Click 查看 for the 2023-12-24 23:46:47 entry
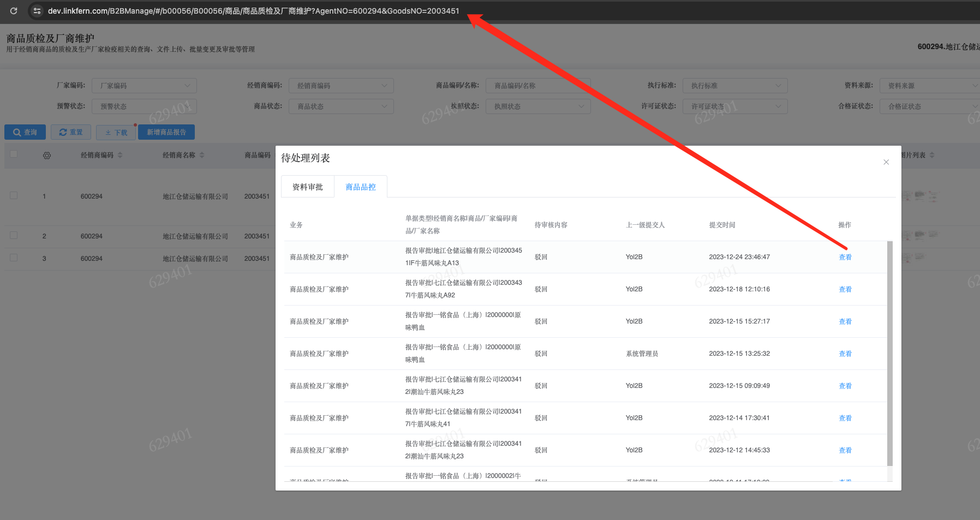This screenshot has height=520, width=980. pyautogui.click(x=845, y=257)
